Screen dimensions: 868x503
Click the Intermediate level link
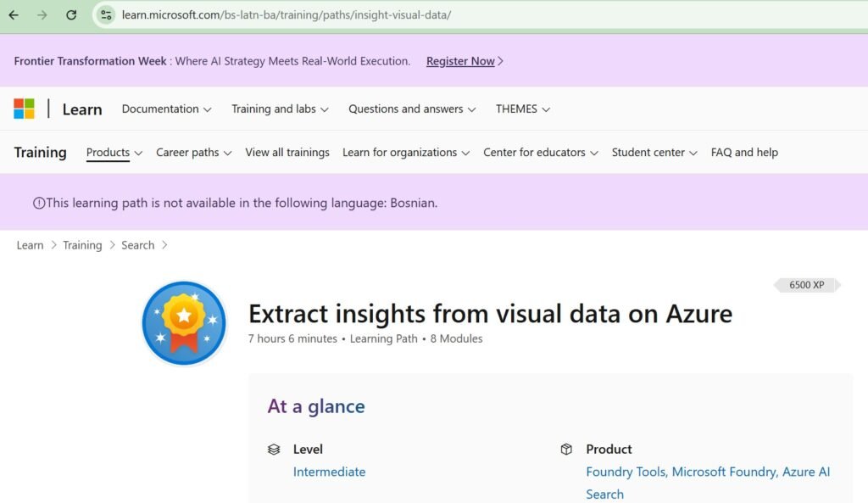click(x=330, y=472)
